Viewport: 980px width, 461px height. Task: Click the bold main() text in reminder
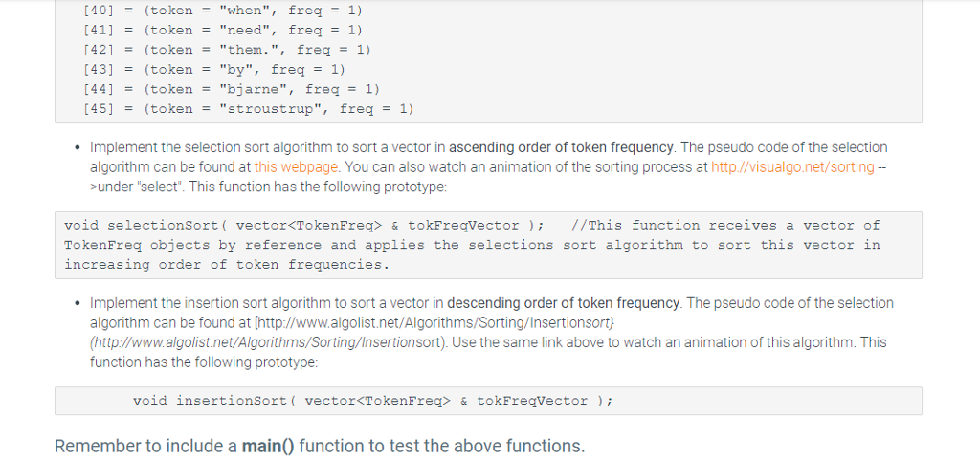click(x=268, y=446)
